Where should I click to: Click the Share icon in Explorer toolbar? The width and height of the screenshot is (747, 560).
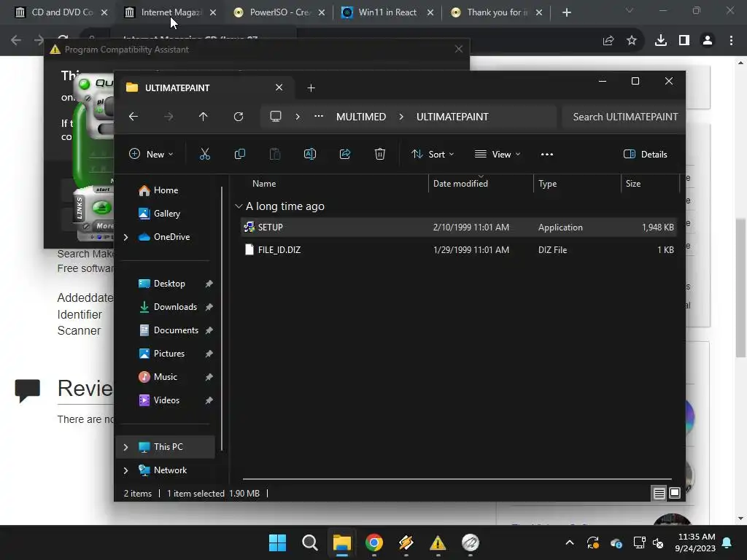(345, 154)
